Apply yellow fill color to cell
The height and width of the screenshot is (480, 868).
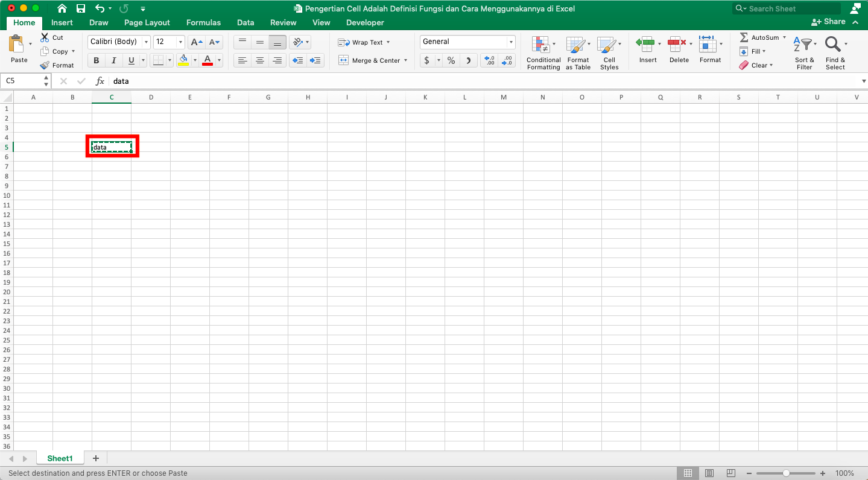click(183, 60)
